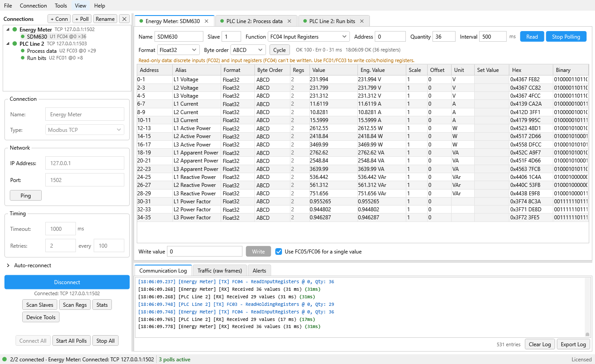Click the Interval input field

(x=493, y=37)
